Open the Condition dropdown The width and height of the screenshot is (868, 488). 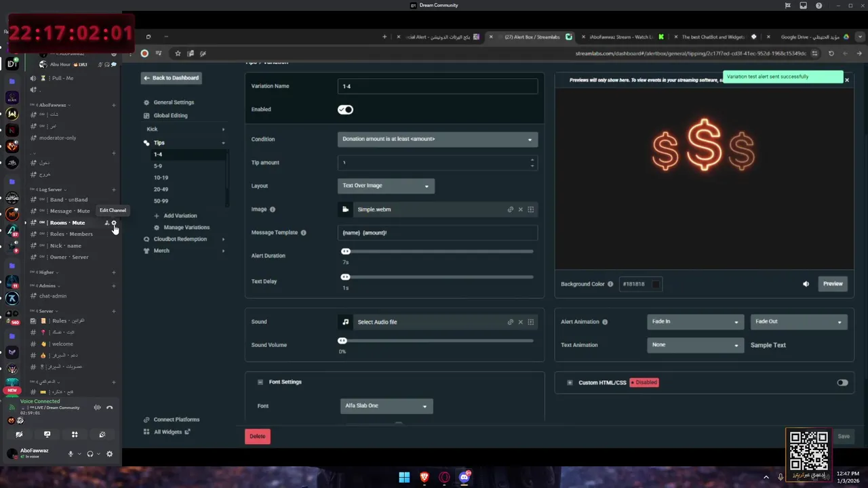pos(437,139)
